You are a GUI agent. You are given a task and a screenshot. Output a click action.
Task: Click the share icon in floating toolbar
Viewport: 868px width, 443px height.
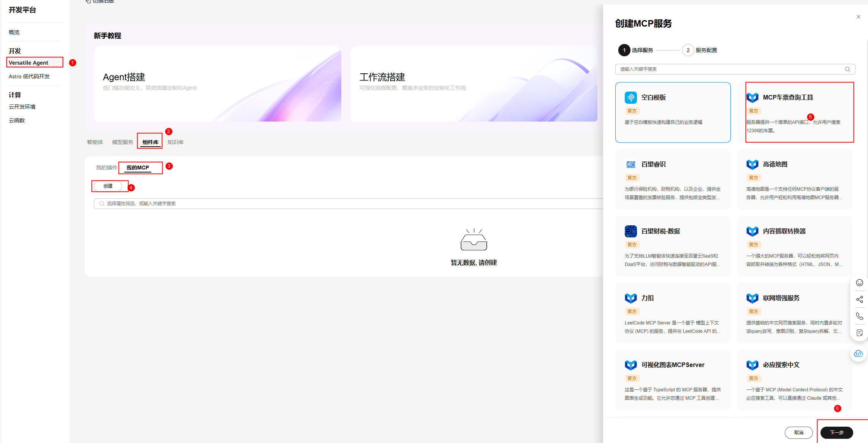pyautogui.click(x=859, y=299)
